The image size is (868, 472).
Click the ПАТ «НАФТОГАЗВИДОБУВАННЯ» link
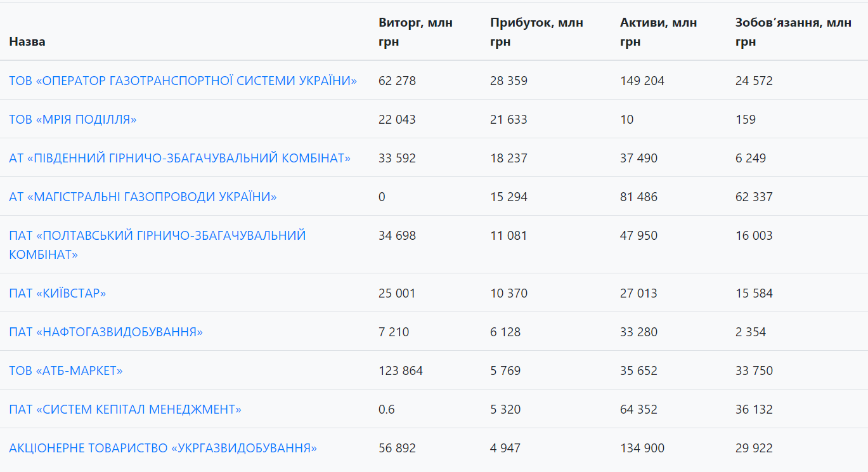click(x=106, y=332)
